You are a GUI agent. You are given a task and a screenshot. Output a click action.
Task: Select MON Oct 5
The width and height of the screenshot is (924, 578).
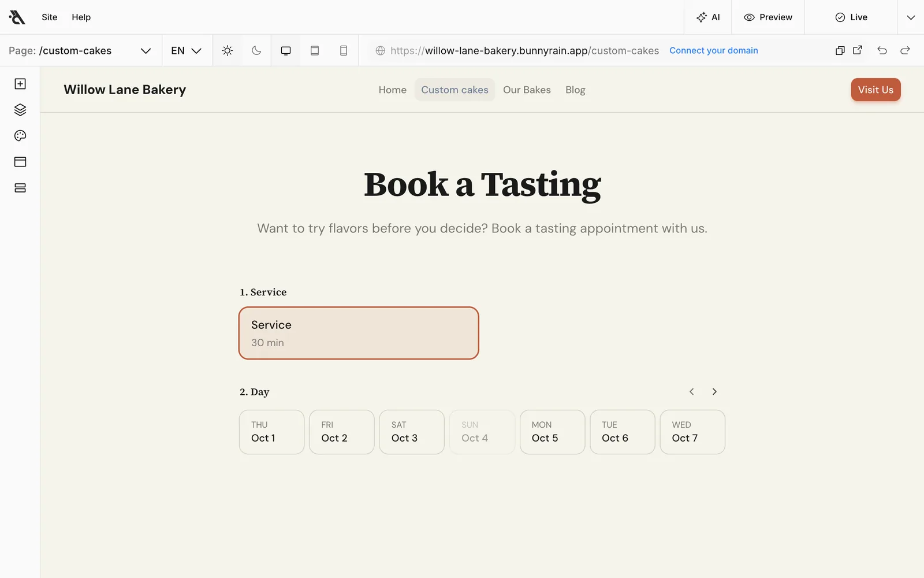click(552, 432)
